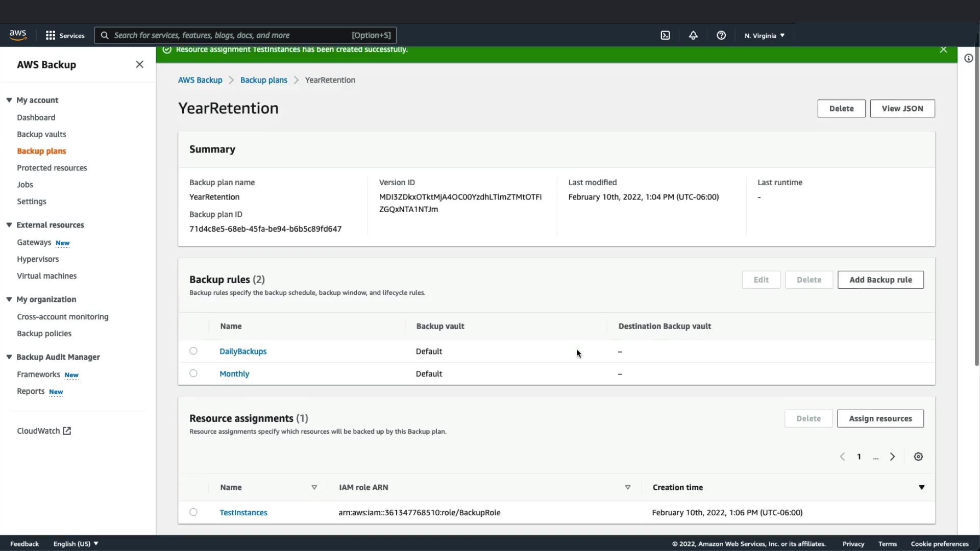
Task: Open the help question mark icon
Action: pos(721,35)
